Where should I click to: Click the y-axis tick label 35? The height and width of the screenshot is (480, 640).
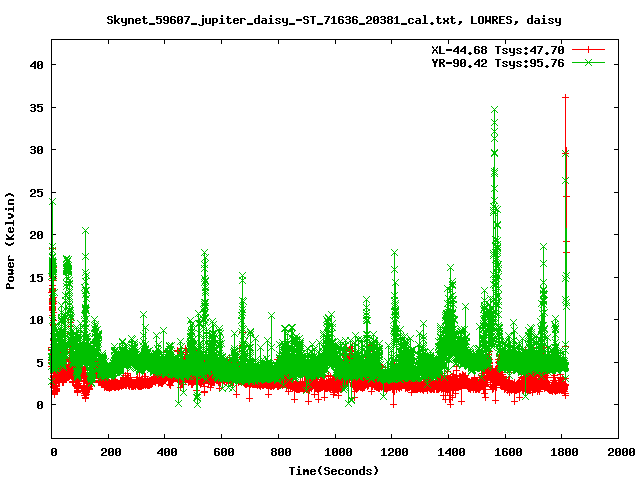[37, 108]
